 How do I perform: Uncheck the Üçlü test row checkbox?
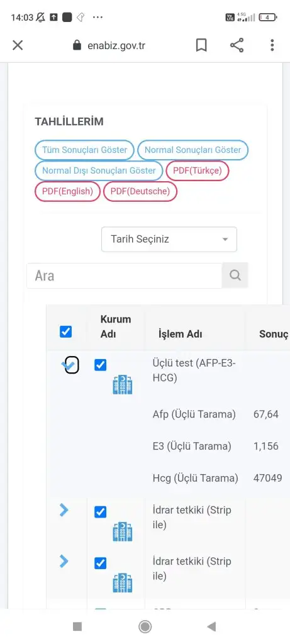click(100, 365)
